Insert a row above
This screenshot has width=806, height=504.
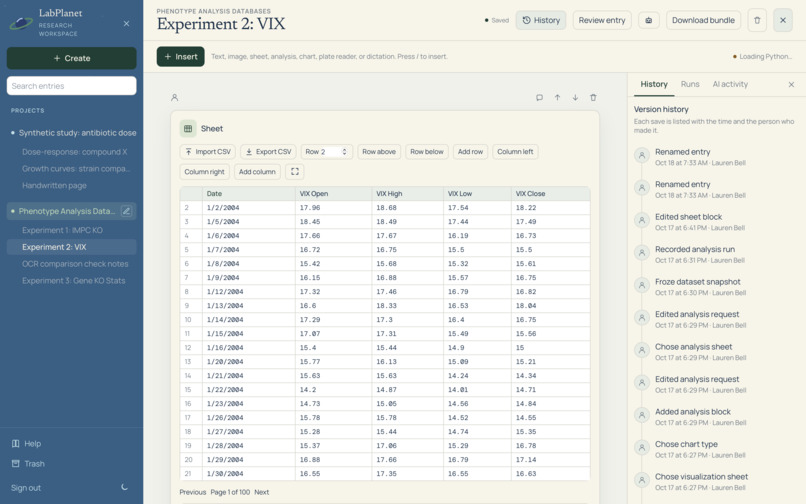[x=379, y=152]
